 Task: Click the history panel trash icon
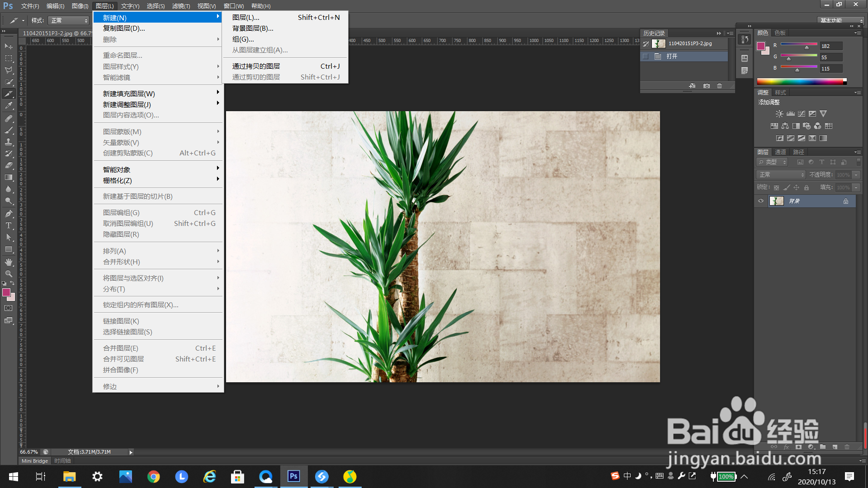coord(720,86)
